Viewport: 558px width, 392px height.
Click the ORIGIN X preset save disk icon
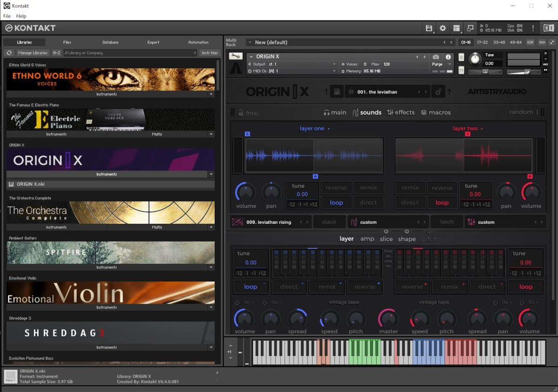point(338,92)
